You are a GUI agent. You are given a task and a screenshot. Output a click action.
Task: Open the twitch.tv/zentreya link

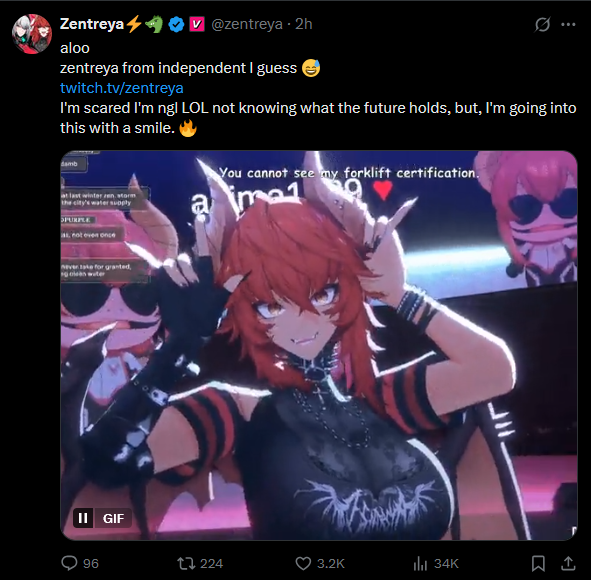pos(122,88)
